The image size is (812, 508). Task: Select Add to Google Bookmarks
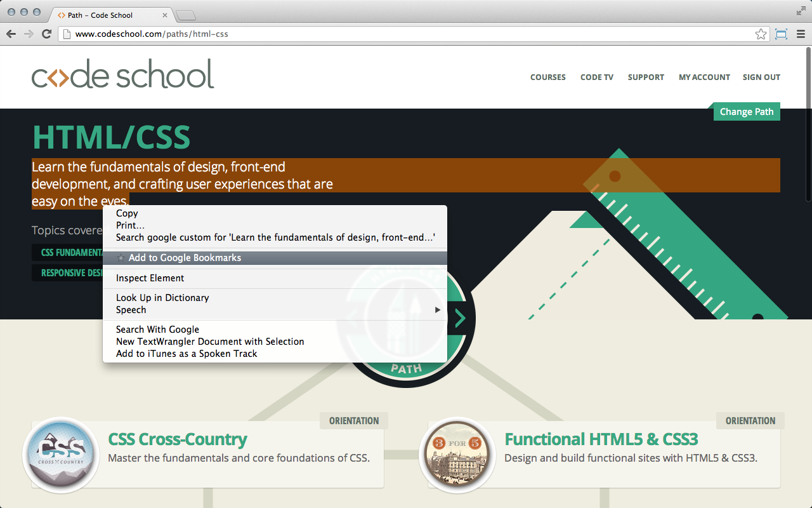275,258
